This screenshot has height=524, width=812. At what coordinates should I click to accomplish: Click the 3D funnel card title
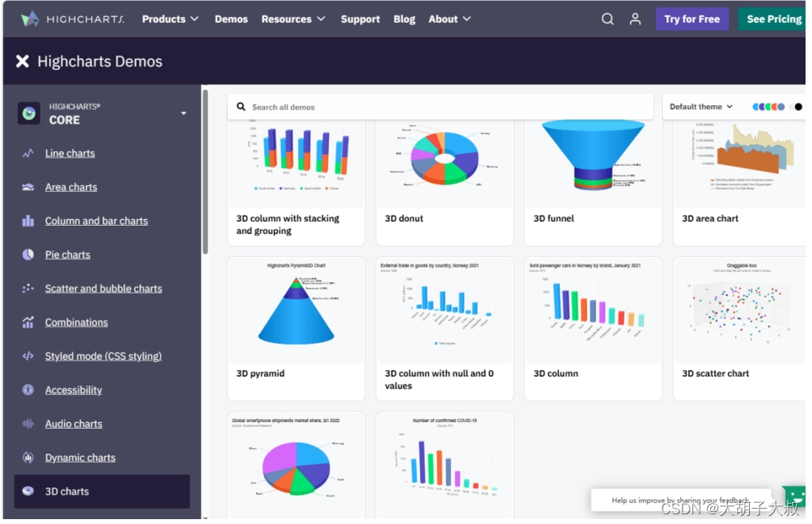click(553, 218)
